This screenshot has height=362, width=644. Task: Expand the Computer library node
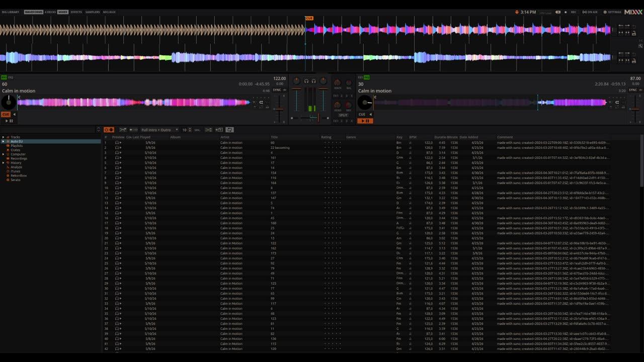(3, 154)
